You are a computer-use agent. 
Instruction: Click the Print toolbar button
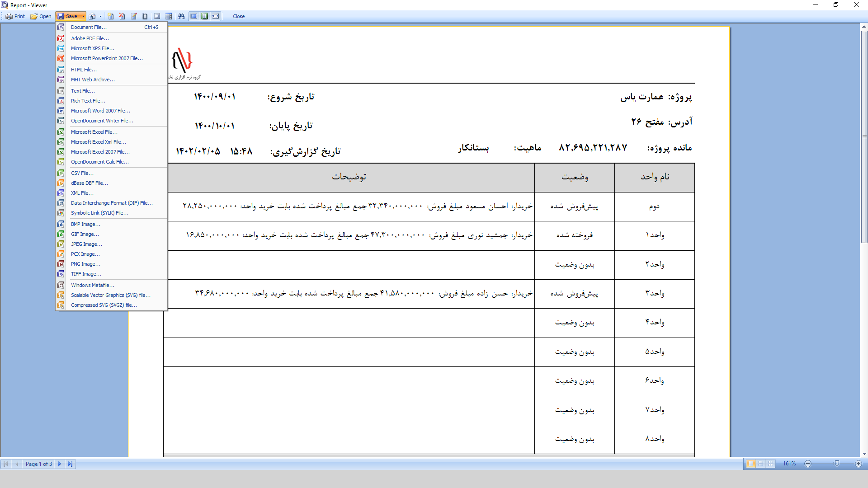[15, 16]
